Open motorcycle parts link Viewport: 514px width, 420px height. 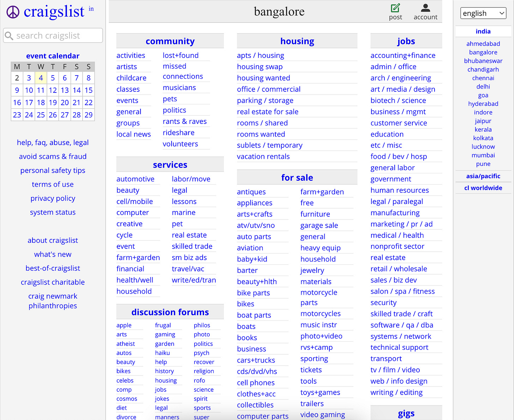tap(318, 298)
